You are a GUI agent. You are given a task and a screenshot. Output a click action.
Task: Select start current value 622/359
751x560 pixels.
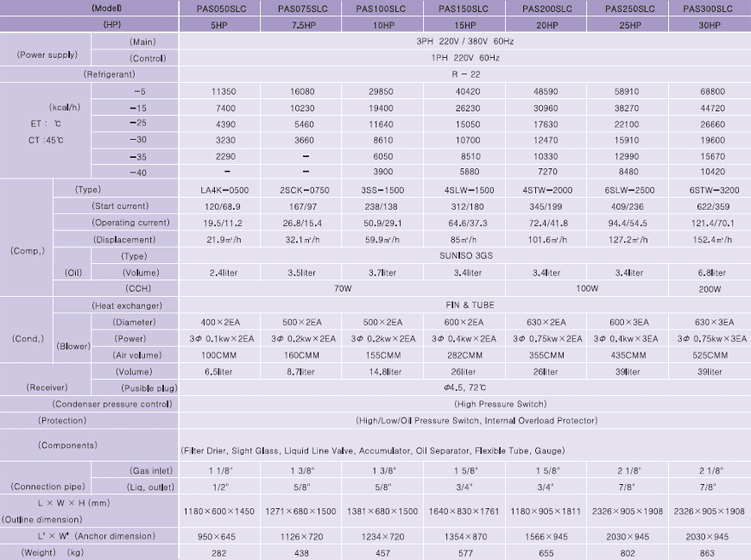(708, 206)
